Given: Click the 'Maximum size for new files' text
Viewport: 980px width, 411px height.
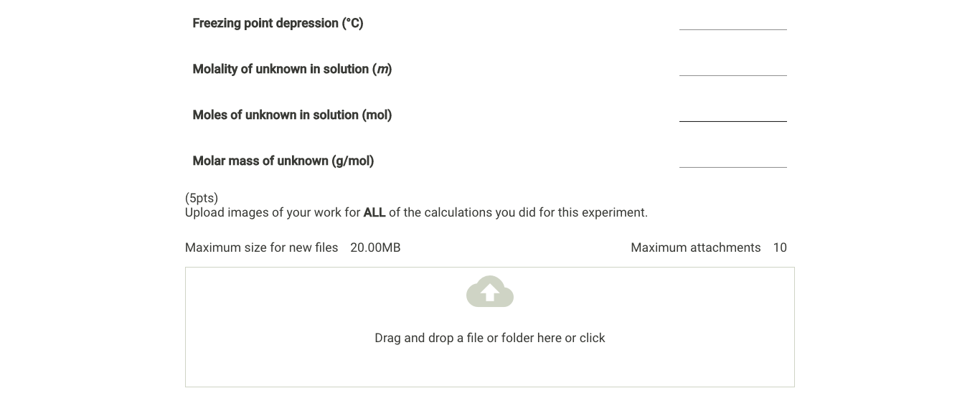Looking at the screenshot, I should pyautogui.click(x=261, y=248).
